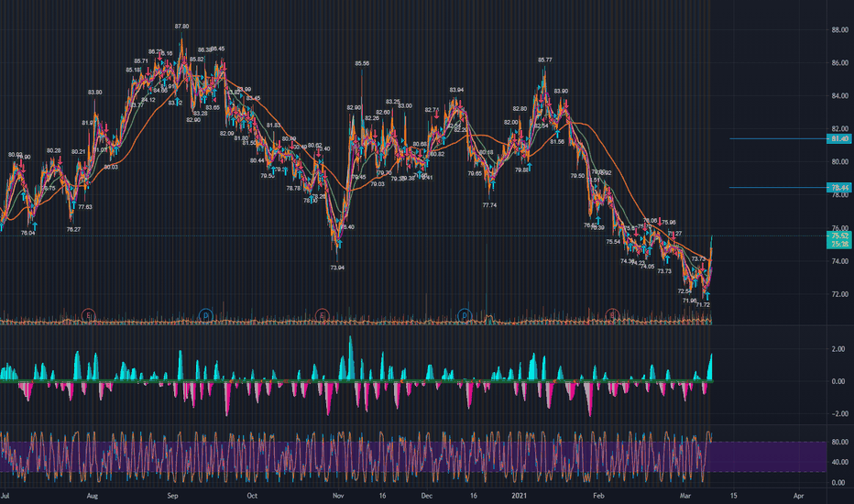The image size is (854, 504).
Task: Click the 84.00 price axis label
Action: pyautogui.click(x=839, y=96)
